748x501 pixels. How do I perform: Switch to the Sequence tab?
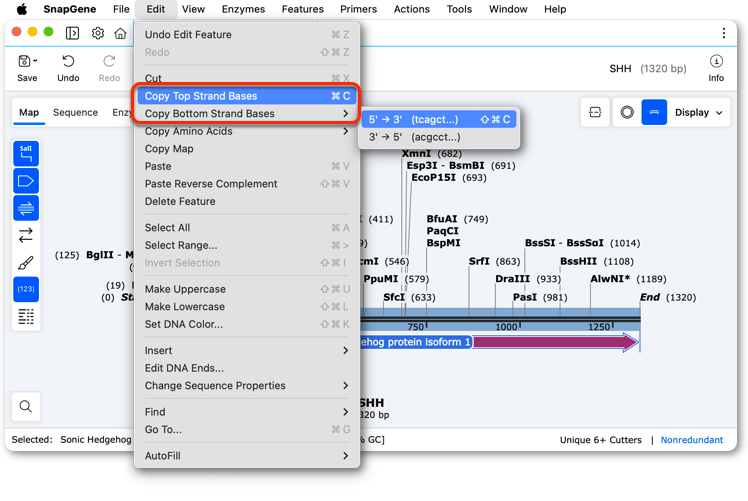[x=75, y=113]
